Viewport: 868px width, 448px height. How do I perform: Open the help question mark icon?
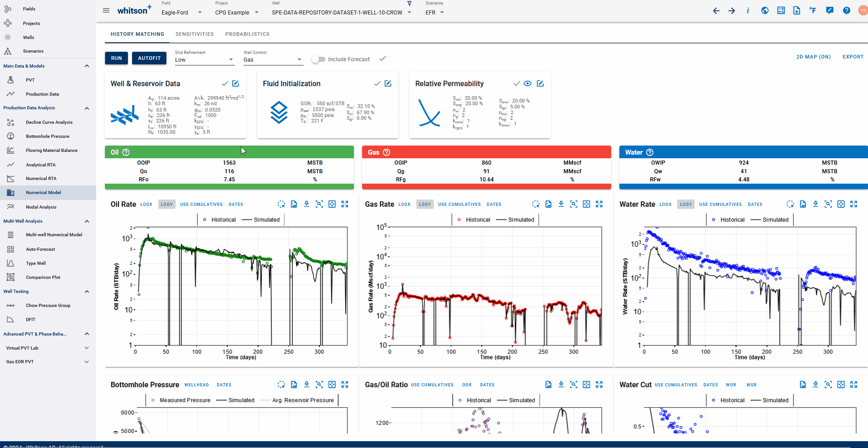tap(847, 10)
